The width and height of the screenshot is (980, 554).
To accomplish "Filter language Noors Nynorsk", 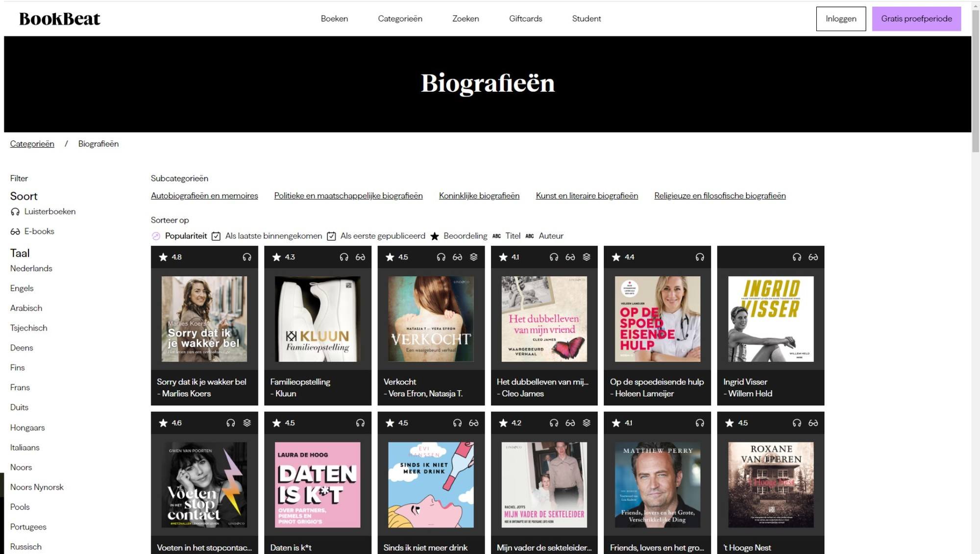I will (37, 487).
